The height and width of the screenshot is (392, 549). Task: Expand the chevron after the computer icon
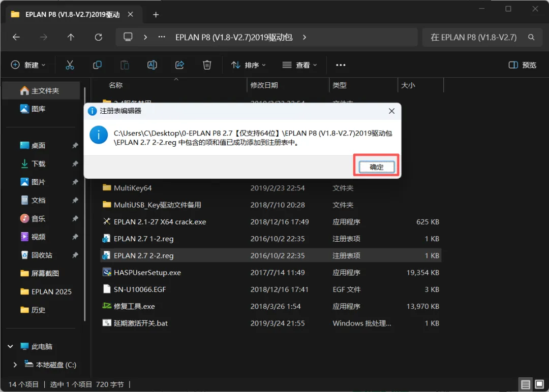(x=145, y=37)
